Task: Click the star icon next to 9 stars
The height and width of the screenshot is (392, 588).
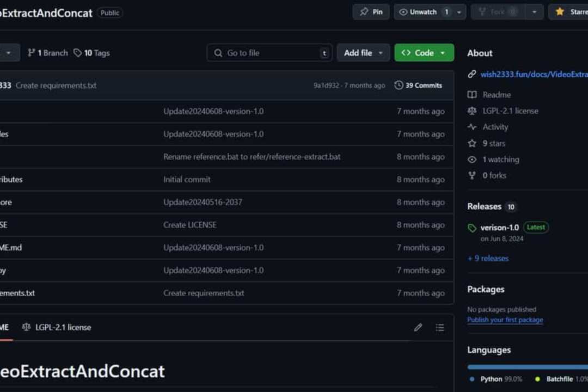Action: click(472, 143)
